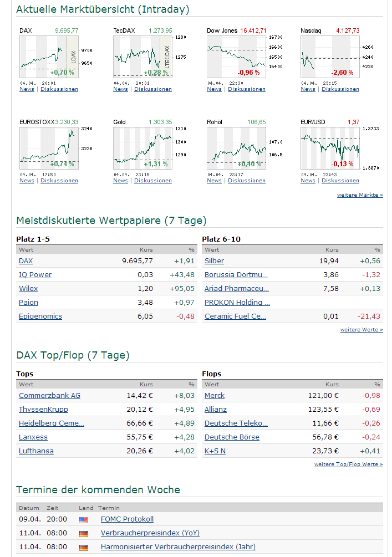Open Deutsche Telekom in Flops list
392x557 pixels.
236,423
